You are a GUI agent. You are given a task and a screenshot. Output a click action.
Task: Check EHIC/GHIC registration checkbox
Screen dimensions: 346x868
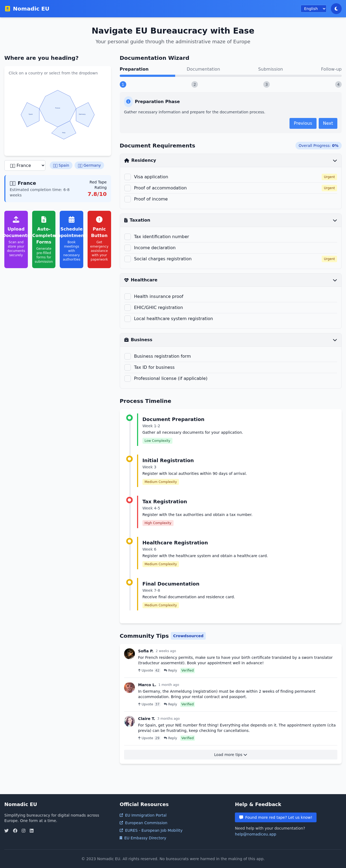pyautogui.click(x=128, y=308)
